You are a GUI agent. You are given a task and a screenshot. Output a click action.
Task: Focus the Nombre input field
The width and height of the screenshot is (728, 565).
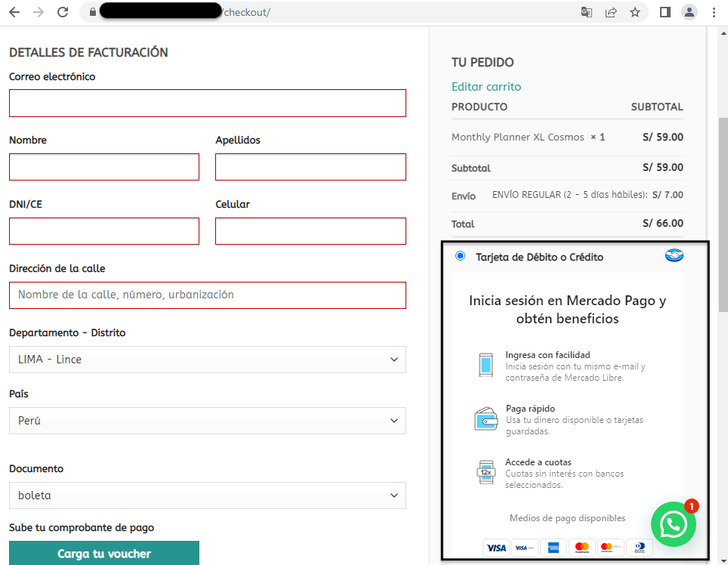pyautogui.click(x=104, y=167)
